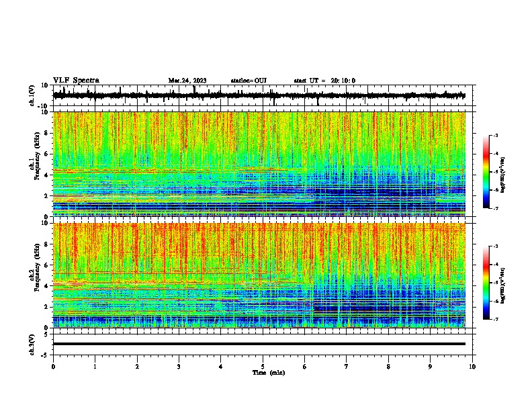Select the "start UT = 20:10:0" text
Viewport: 532px width, 411px height.
[324, 81]
